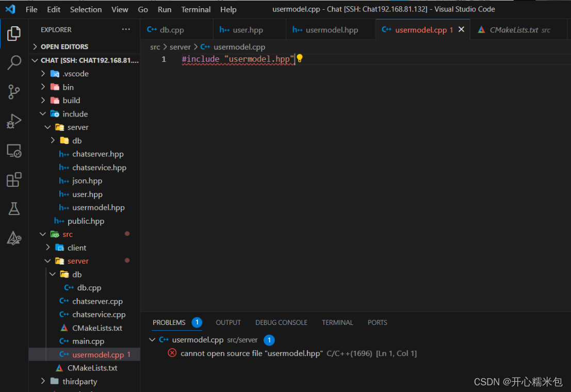Screen dimensions: 571x392
Task: Open the Remote Explorer icon
Action: 14,151
